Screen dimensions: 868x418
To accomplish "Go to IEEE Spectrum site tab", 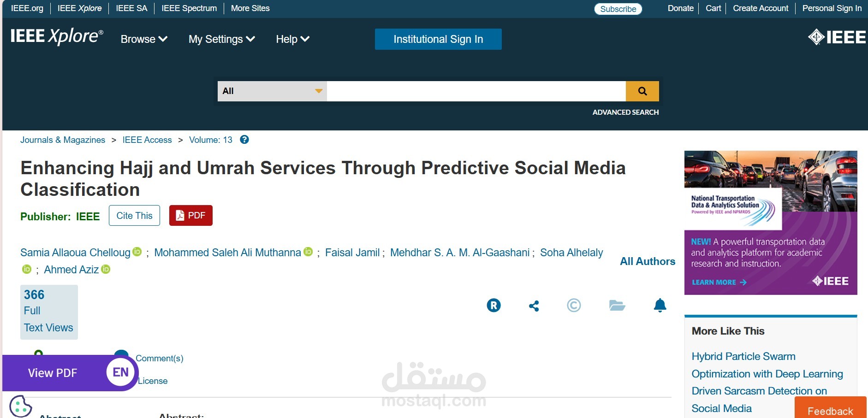I will tap(189, 8).
